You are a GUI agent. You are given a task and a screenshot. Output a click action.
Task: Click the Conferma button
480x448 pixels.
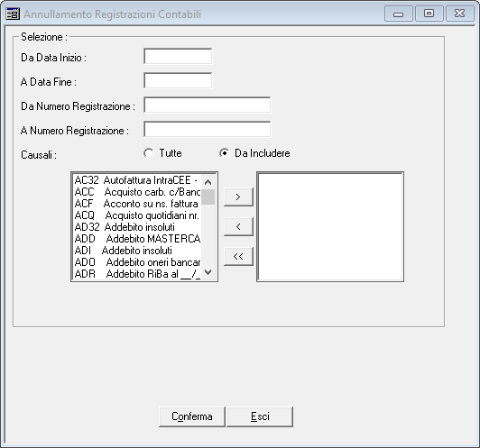pyautogui.click(x=192, y=416)
